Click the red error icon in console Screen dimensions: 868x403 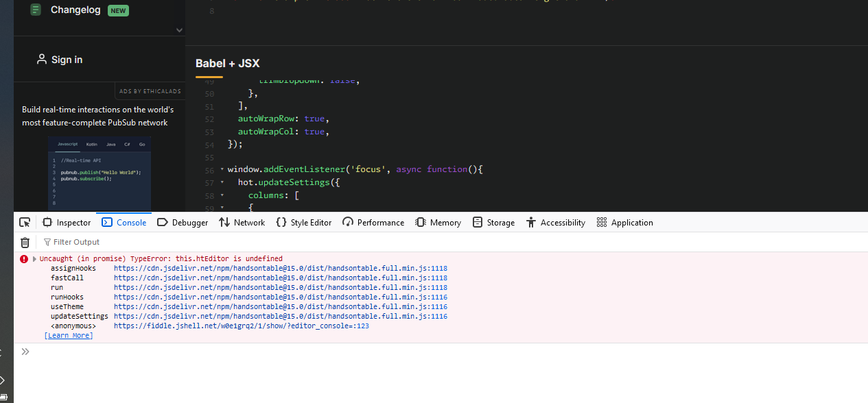pos(24,258)
